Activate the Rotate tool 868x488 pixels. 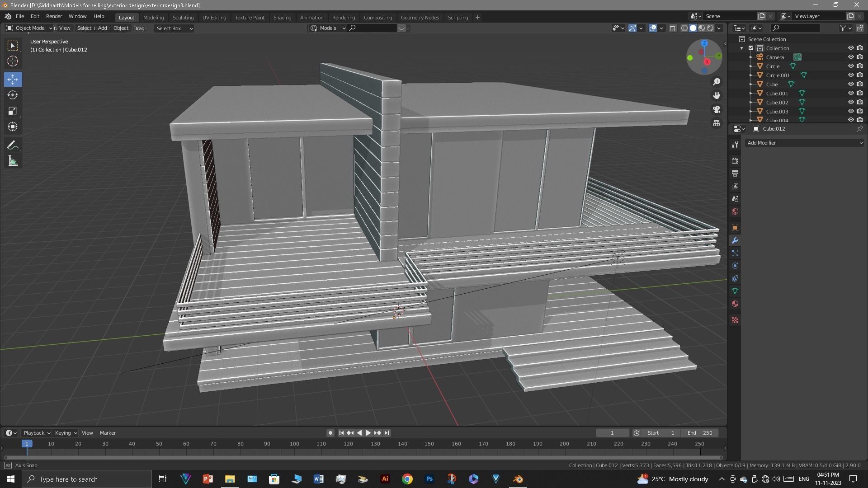tap(13, 95)
